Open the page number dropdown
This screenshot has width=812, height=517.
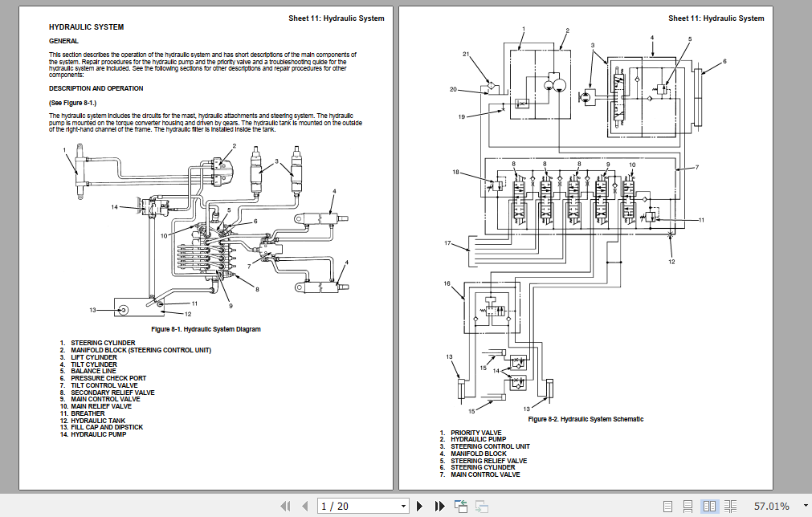coord(403,506)
